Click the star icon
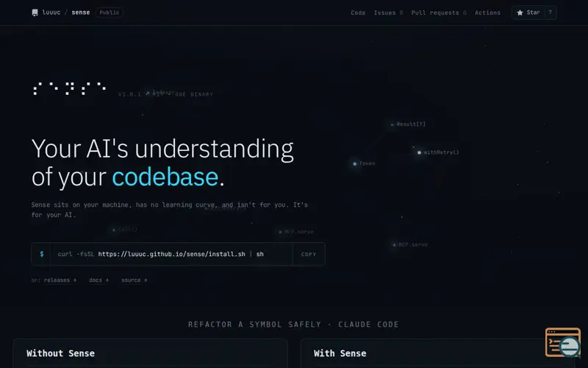 (520, 13)
